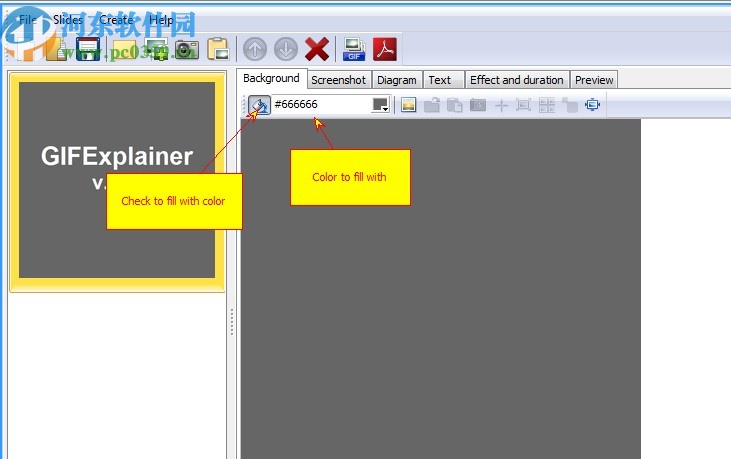Export slides to PDF
The image size is (731, 459).
(385, 49)
